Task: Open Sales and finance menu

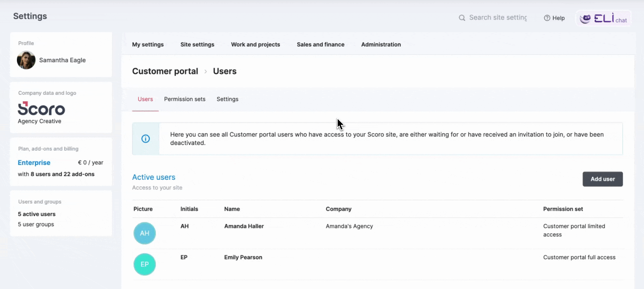Action: coord(320,45)
